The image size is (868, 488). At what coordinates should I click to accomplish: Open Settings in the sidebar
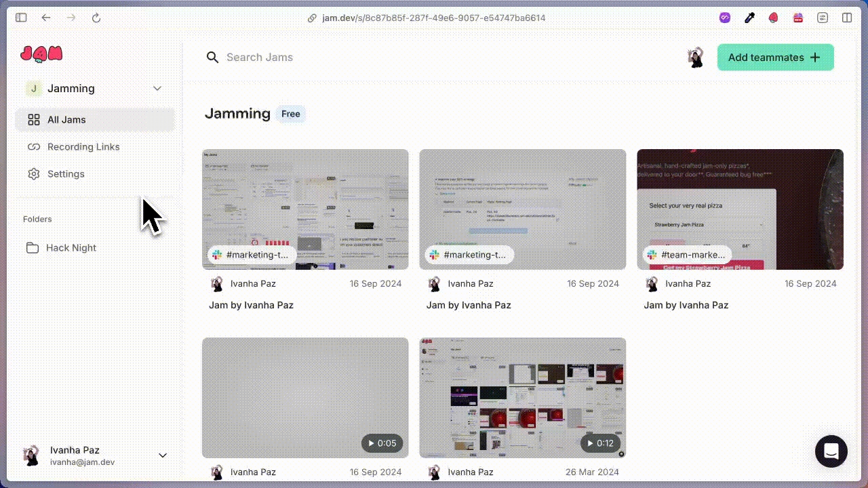tap(66, 174)
